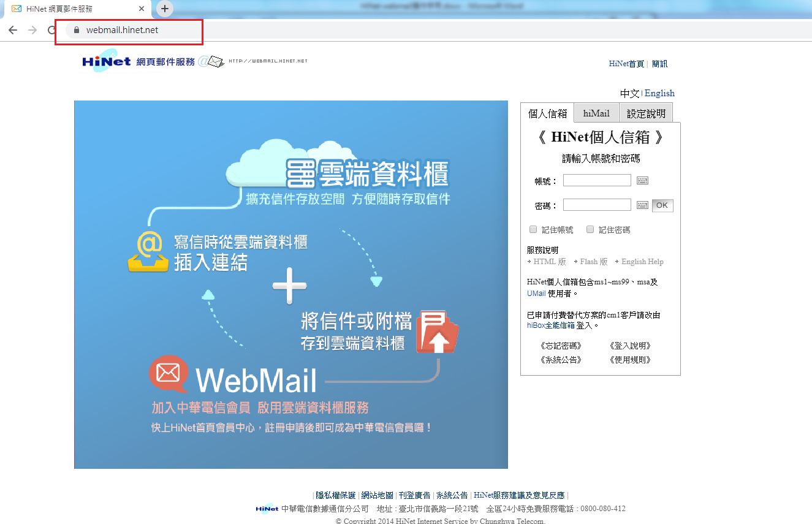Click the 帳號 account input field
This screenshot has height=524, width=812.
[x=597, y=180]
